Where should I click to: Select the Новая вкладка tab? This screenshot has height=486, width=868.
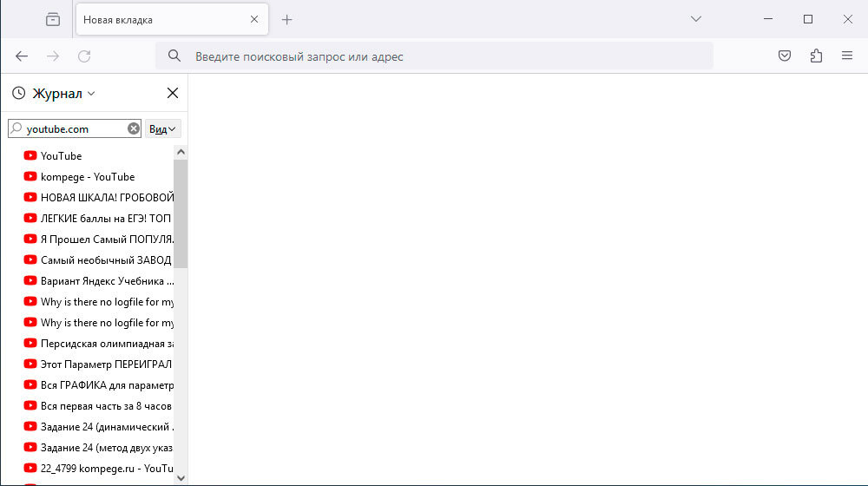click(172, 19)
